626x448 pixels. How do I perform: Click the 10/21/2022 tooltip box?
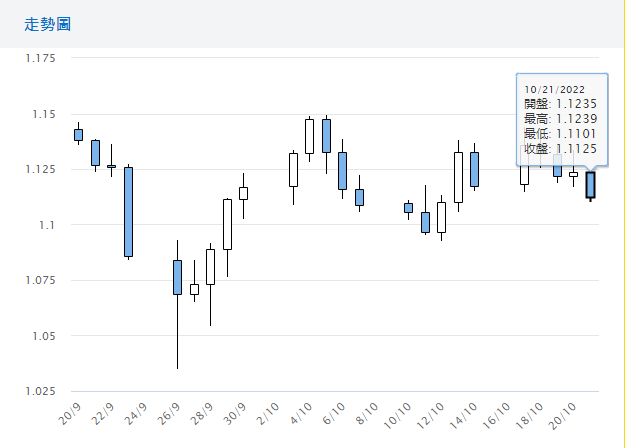pos(561,118)
